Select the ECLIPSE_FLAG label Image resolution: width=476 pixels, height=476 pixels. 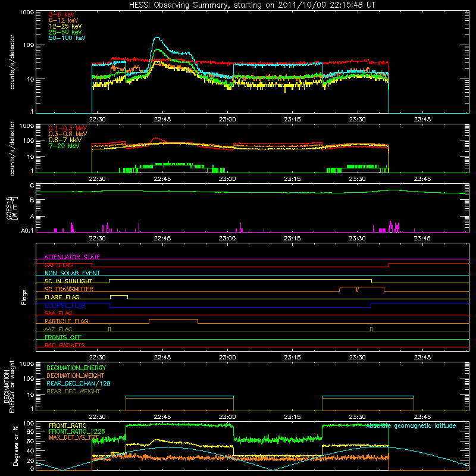[65, 305]
